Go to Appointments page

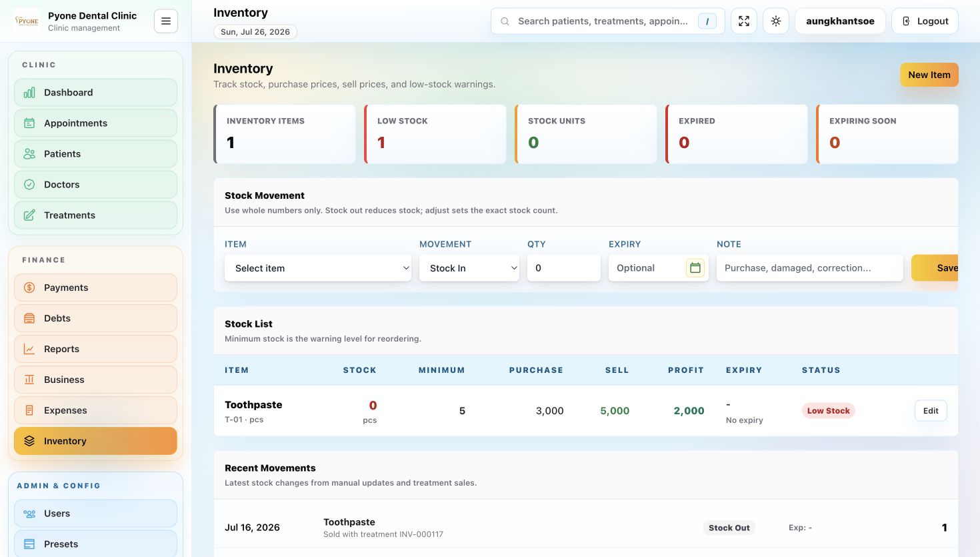[95, 123]
